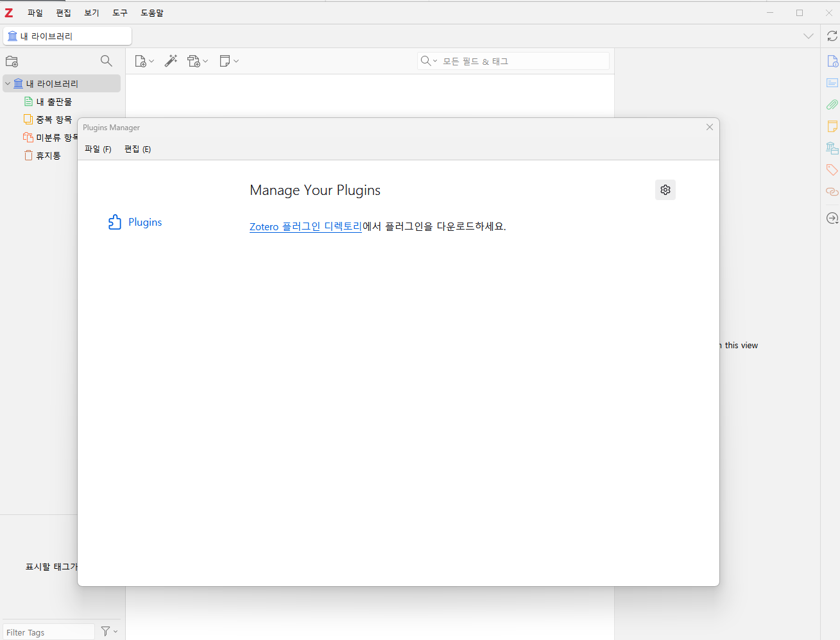Click the Abstract pane sidebar icon
The width and height of the screenshot is (840, 640).
pyautogui.click(x=832, y=83)
